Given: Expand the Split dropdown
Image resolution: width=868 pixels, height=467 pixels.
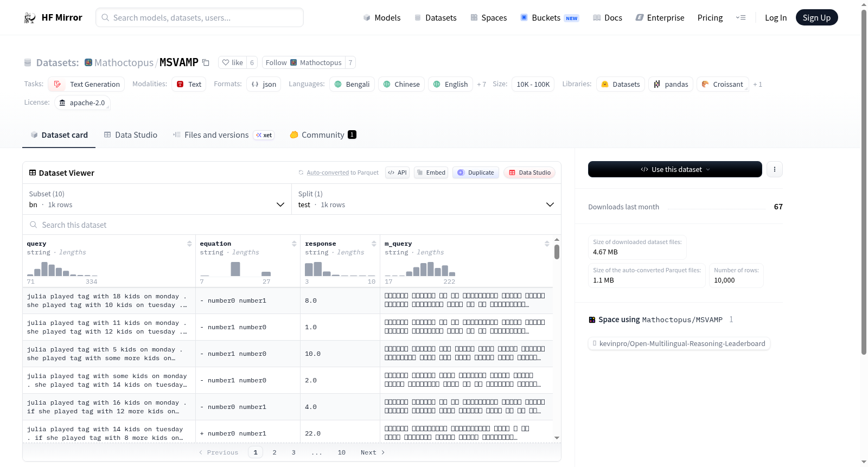Looking at the screenshot, I should coord(426,199).
